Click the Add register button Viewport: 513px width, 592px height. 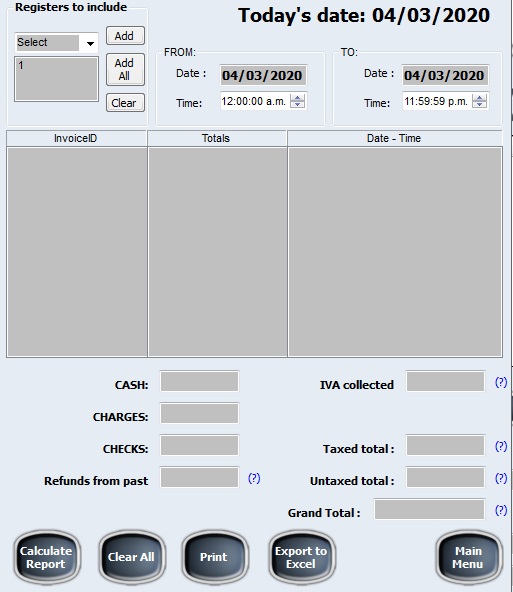click(x=125, y=36)
